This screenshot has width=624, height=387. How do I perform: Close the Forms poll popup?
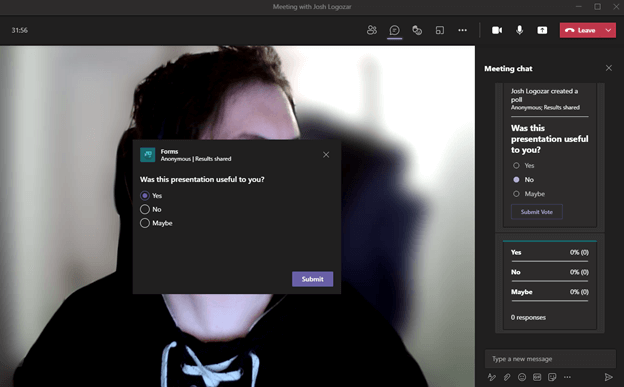point(326,154)
